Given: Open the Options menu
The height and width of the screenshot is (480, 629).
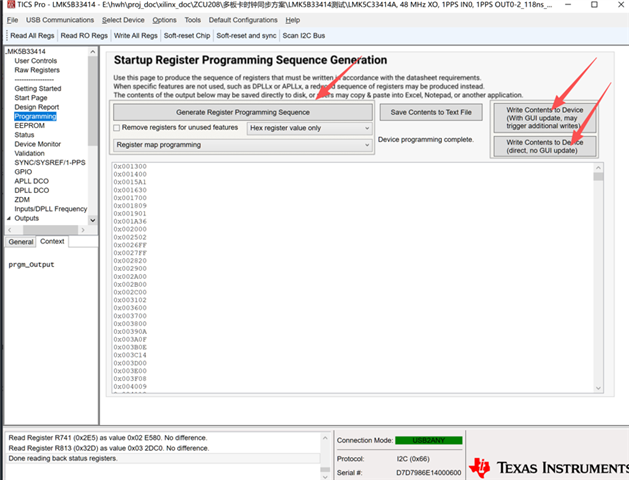Looking at the screenshot, I should [x=164, y=20].
